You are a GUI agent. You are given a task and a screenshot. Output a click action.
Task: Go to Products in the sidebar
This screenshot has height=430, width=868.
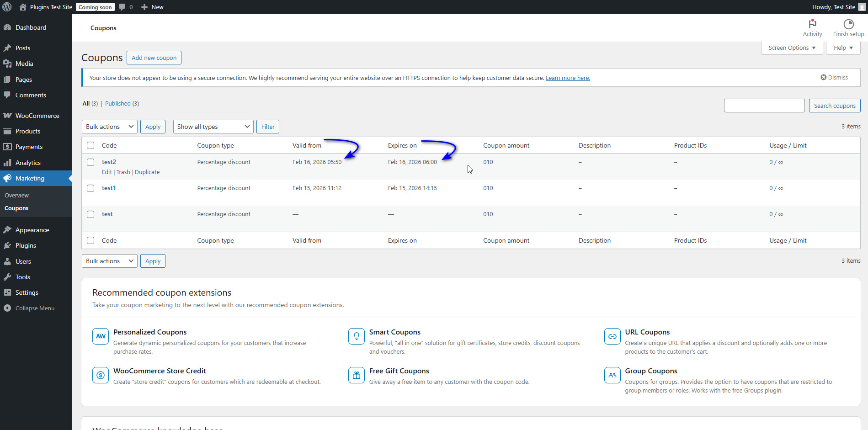coord(28,131)
